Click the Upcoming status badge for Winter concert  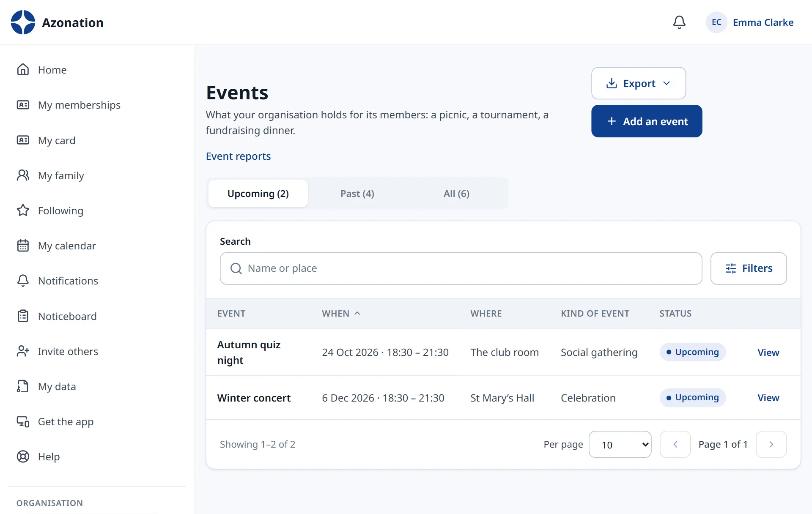pos(693,397)
